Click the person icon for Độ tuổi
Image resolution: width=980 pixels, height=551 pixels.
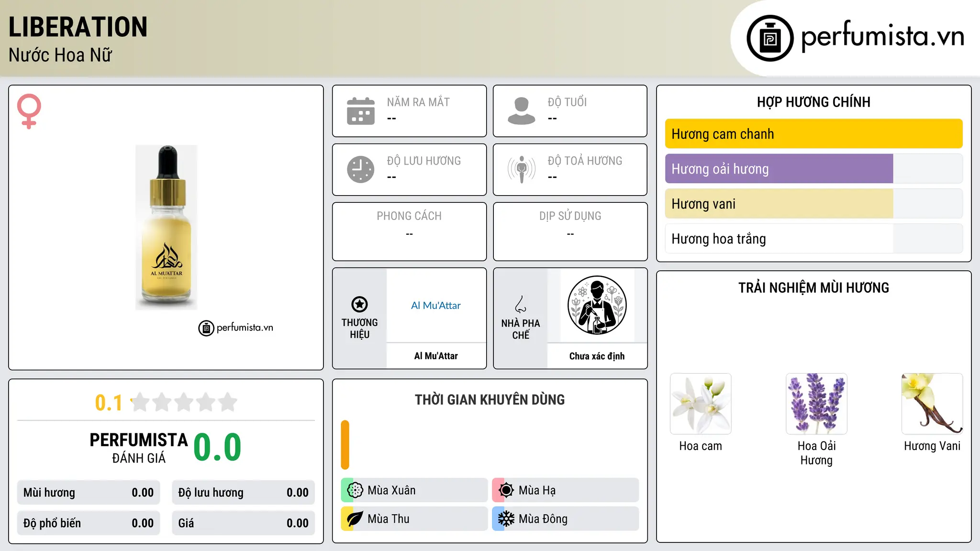click(x=521, y=111)
